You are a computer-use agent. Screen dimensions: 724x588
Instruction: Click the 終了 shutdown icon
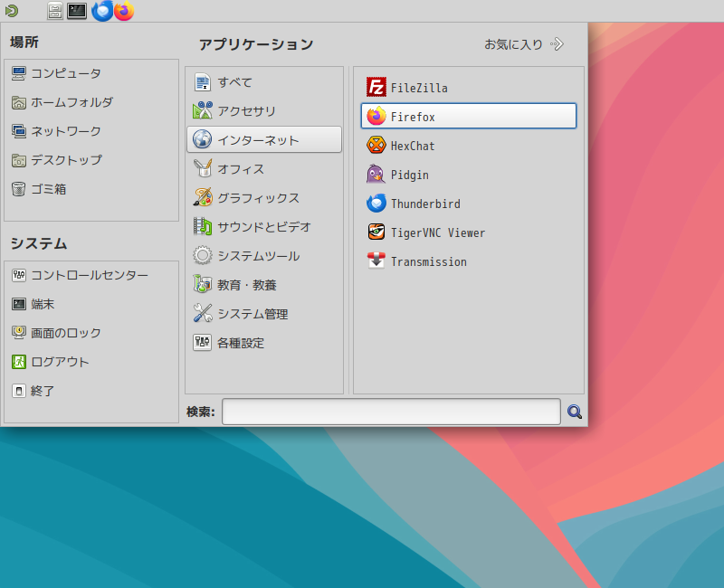coord(18,391)
